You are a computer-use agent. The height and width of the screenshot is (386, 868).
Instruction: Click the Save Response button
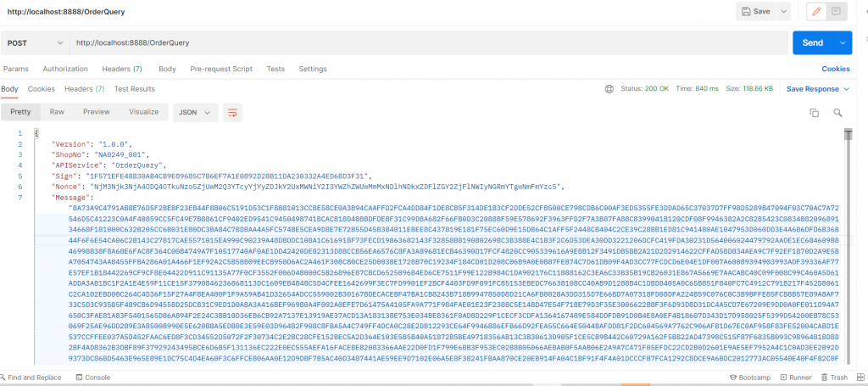click(x=813, y=89)
